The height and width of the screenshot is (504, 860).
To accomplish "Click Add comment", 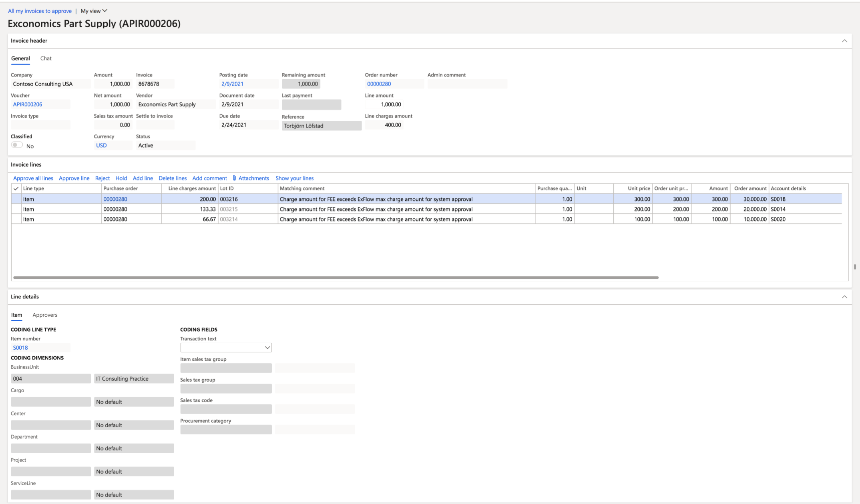I will tap(210, 178).
